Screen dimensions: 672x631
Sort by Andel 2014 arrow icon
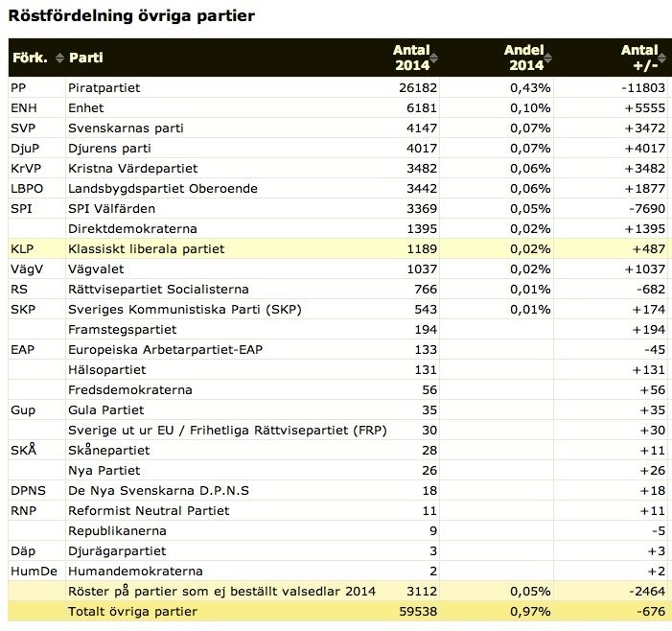click(x=547, y=58)
